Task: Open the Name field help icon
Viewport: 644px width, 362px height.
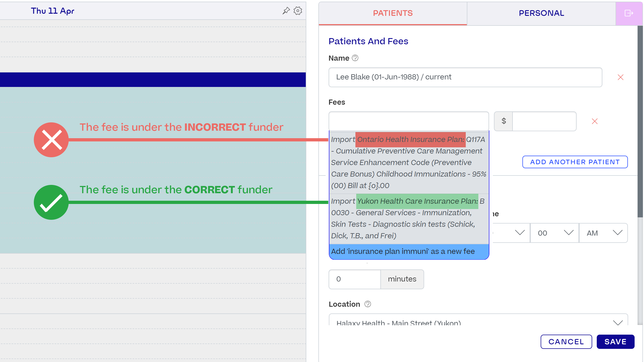Action: [355, 58]
